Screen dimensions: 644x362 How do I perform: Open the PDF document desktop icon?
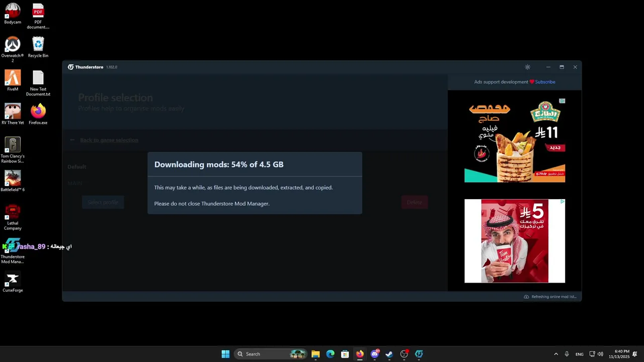coord(38,16)
